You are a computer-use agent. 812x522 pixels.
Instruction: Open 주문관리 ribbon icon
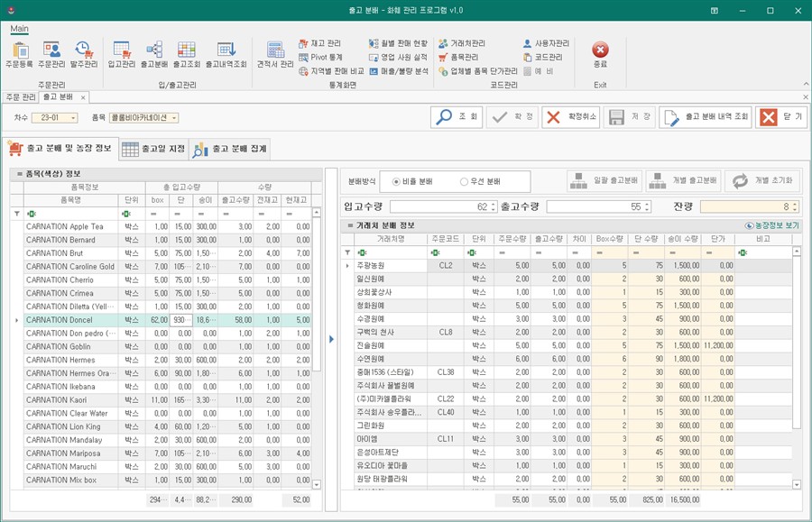pos(51,55)
